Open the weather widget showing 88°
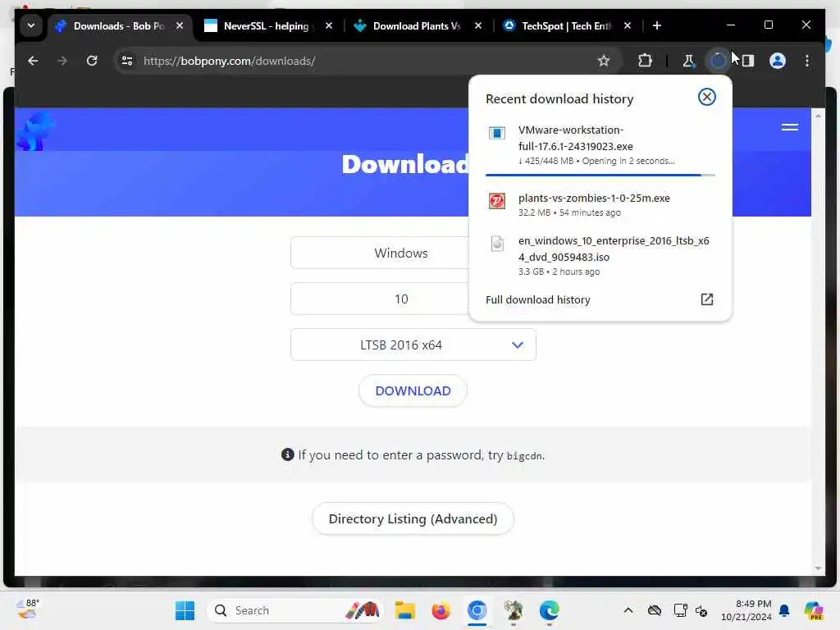Screen dimensions: 840x630 point(28,609)
